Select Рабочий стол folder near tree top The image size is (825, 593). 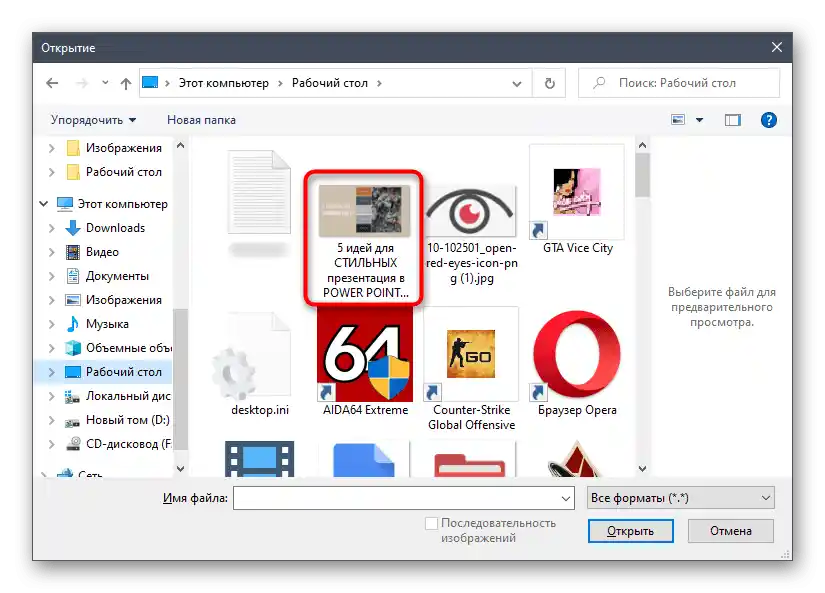114,172
